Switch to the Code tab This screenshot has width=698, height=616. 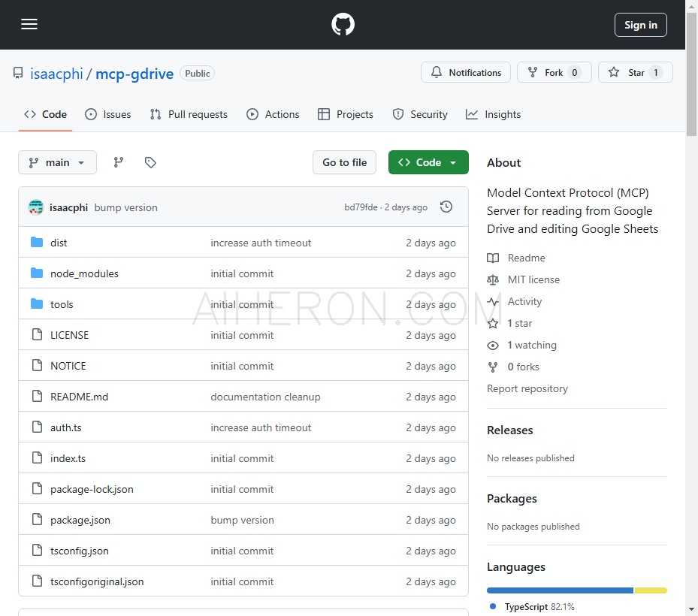click(45, 114)
